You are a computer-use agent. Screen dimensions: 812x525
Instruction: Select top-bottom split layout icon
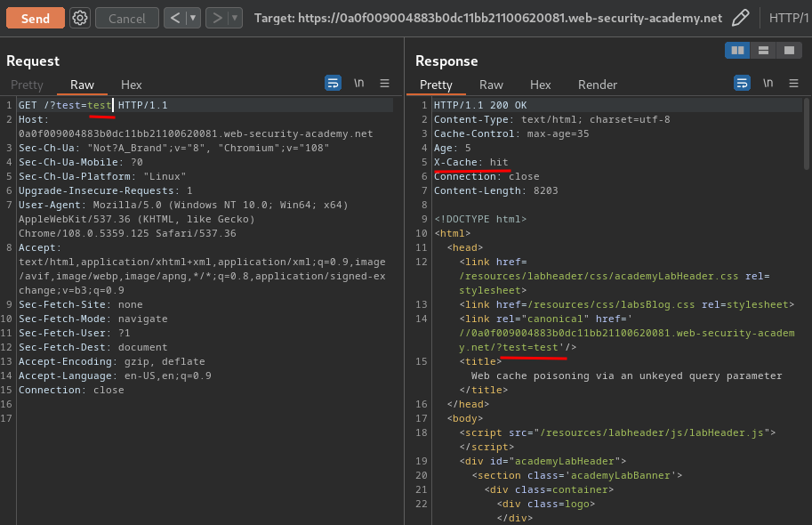click(763, 50)
